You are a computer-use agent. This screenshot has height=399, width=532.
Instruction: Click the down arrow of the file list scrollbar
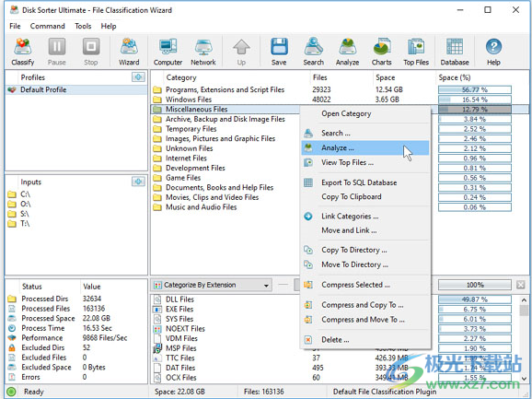pos(524,378)
